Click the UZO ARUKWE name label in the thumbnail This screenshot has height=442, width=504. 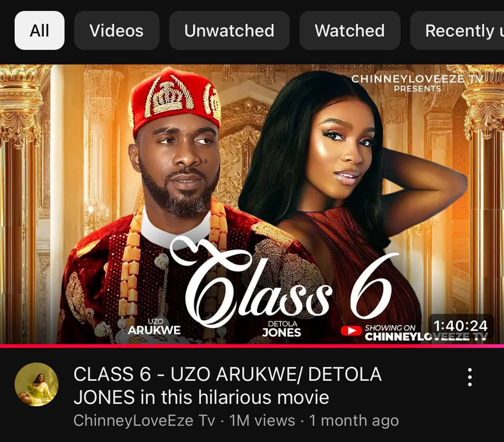(x=155, y=327)
